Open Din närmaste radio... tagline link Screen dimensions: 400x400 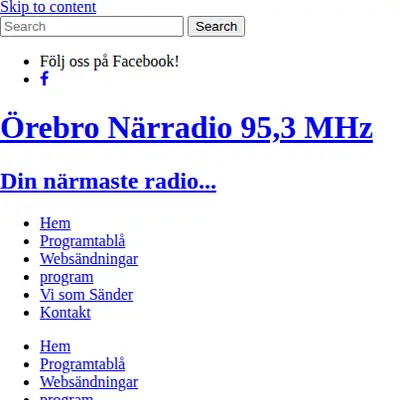coord(108,181)
